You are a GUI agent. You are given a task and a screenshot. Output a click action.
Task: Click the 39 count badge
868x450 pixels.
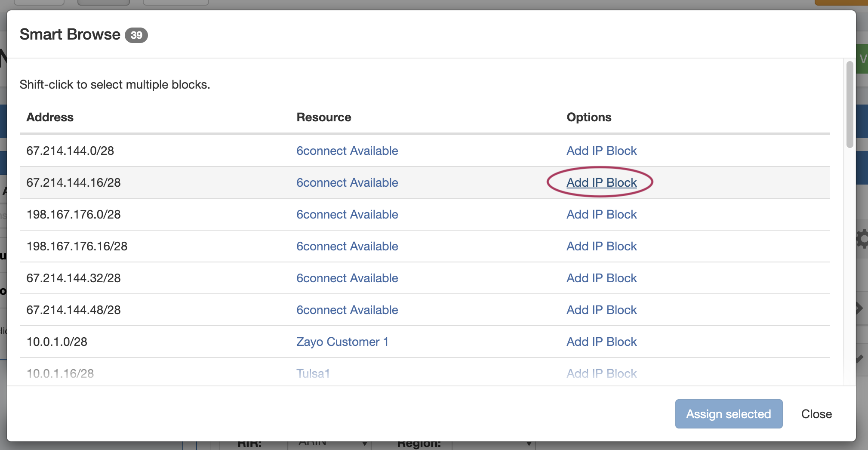point(136,35)
